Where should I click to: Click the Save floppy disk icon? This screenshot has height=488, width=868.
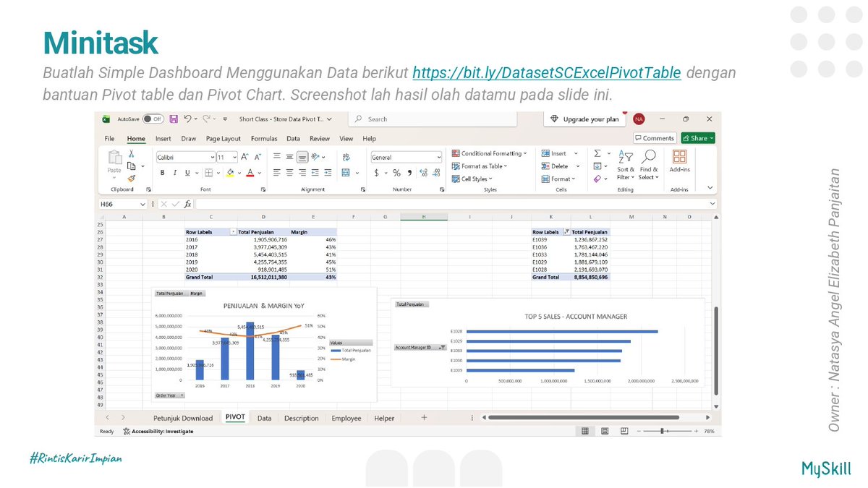pyautogui.click(x=174, y=119)
